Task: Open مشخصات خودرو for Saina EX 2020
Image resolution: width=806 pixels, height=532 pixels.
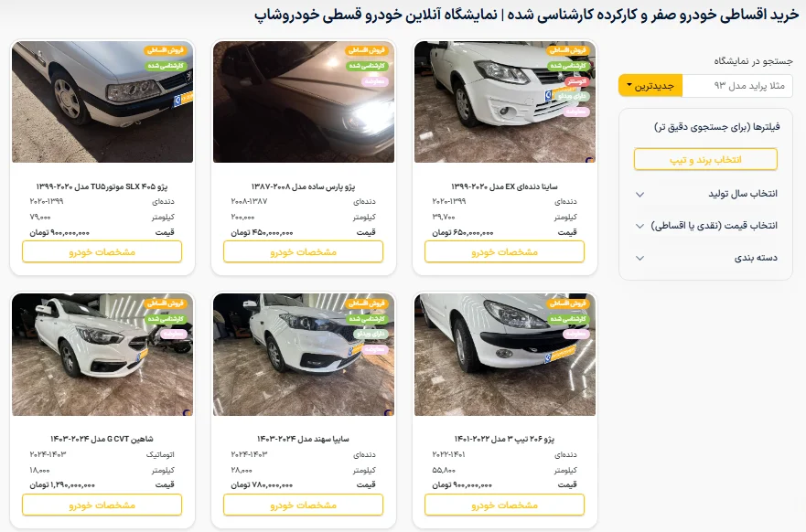Action: (504, 252)
